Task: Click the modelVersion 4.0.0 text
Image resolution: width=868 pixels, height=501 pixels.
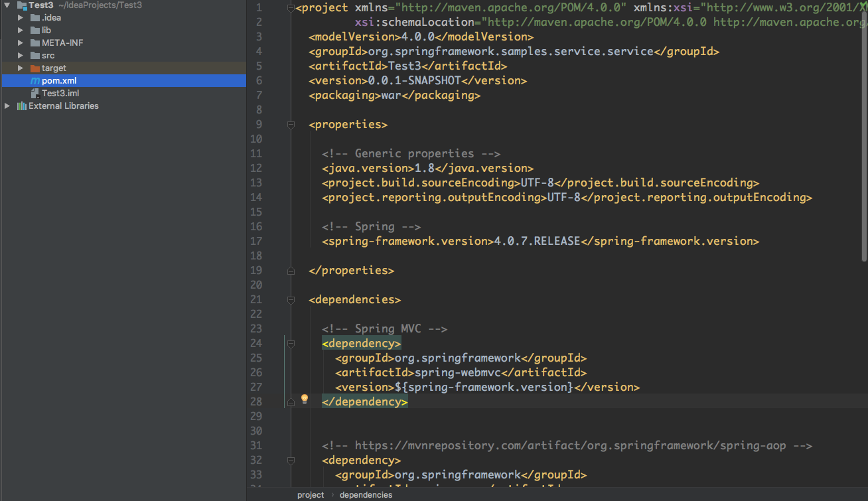Action: click(421, 36)
